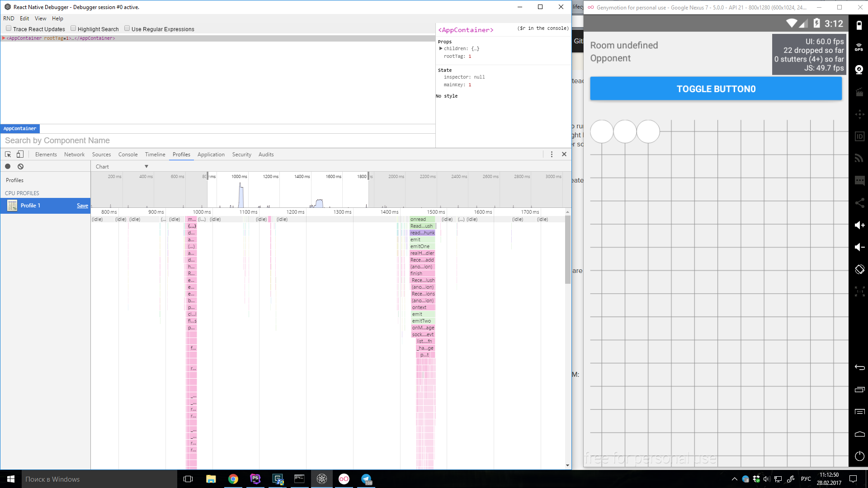Open DevTools three-dot customize menu
Screen dimensions: 868x488
[x=552, y=155]
